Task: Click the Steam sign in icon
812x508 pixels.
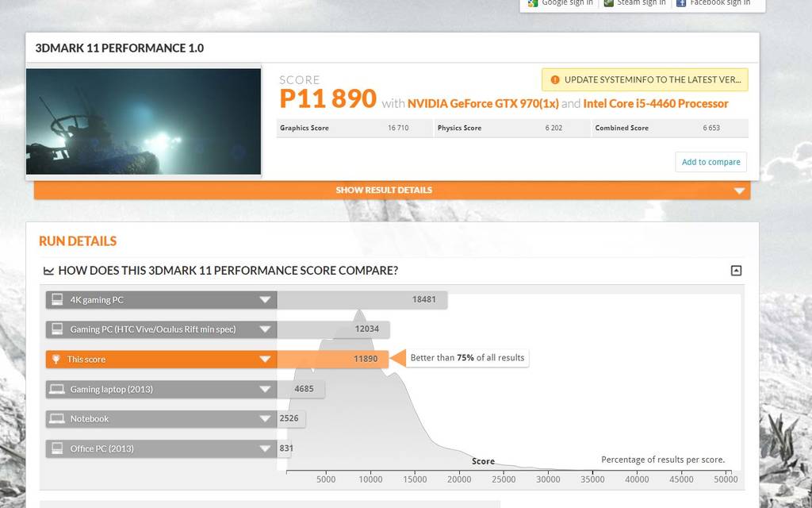Action: coord(608,3)
